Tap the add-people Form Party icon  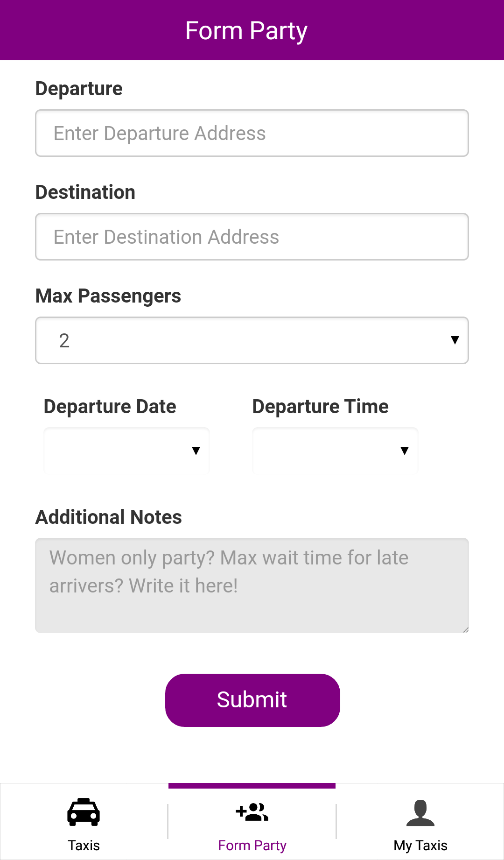click(x=252, y=812)
